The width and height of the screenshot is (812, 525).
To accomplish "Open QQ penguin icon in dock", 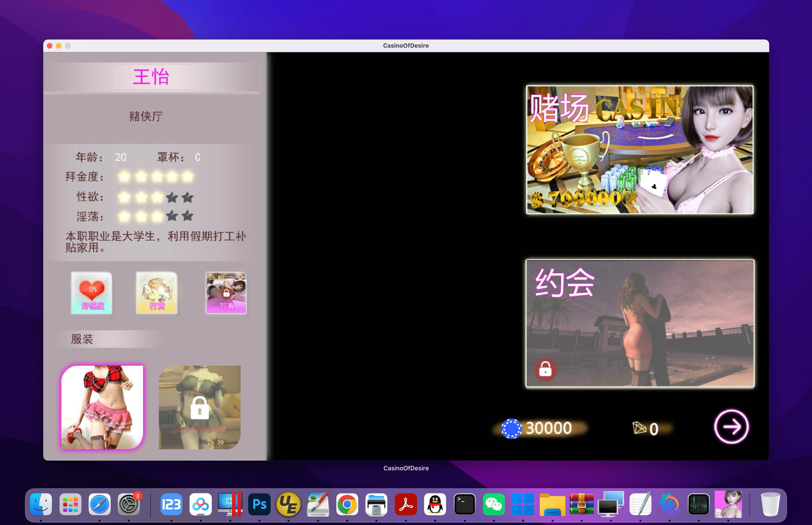I will tap(435, 504).
